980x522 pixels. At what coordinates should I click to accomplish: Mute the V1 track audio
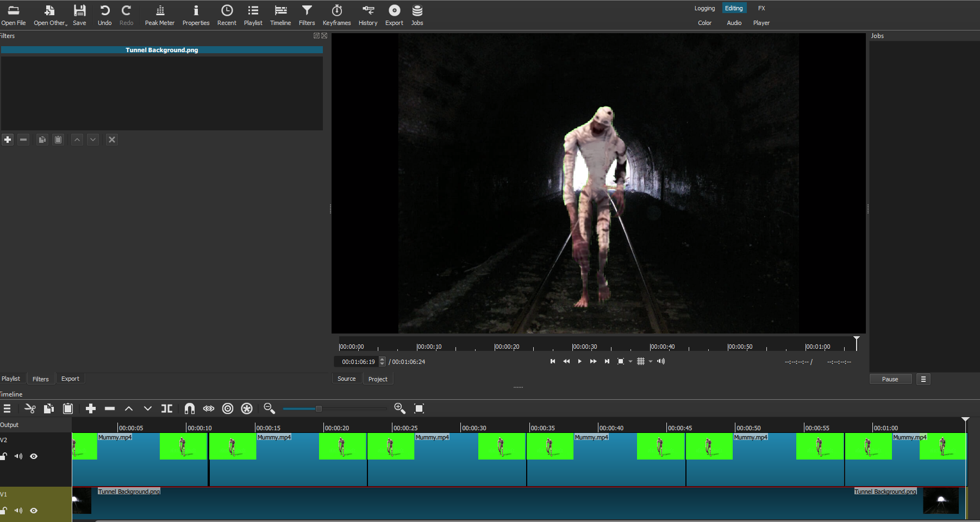click(x=18, y=510)
